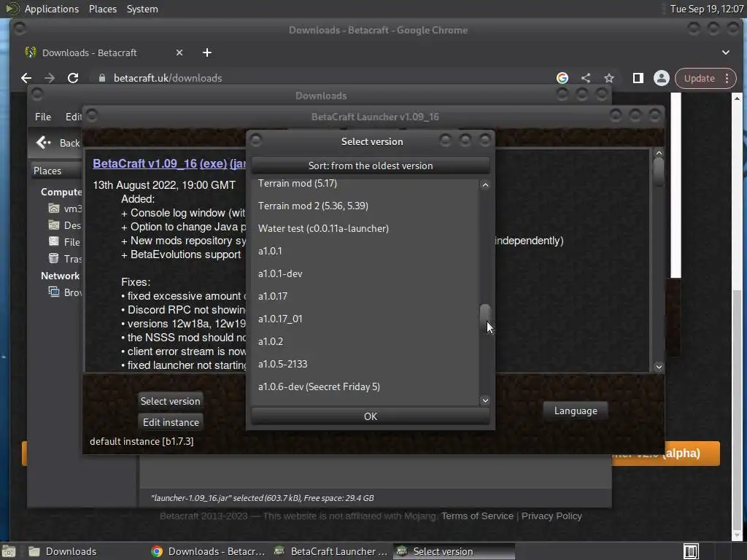Open Terms of Service link
This screenshot has width=747, height=560.
(477, 516)
